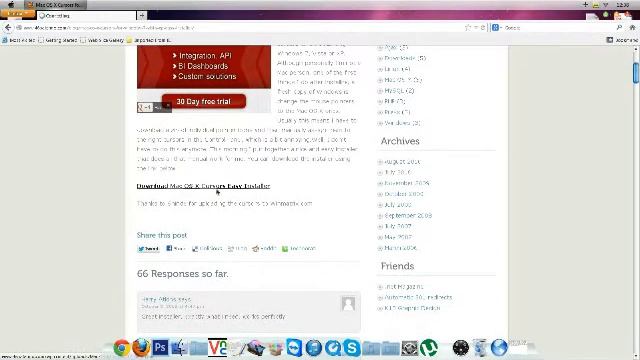
Task: Open TeamViewer from the dock
Action: pyautogui.click(x=294, y=348)
